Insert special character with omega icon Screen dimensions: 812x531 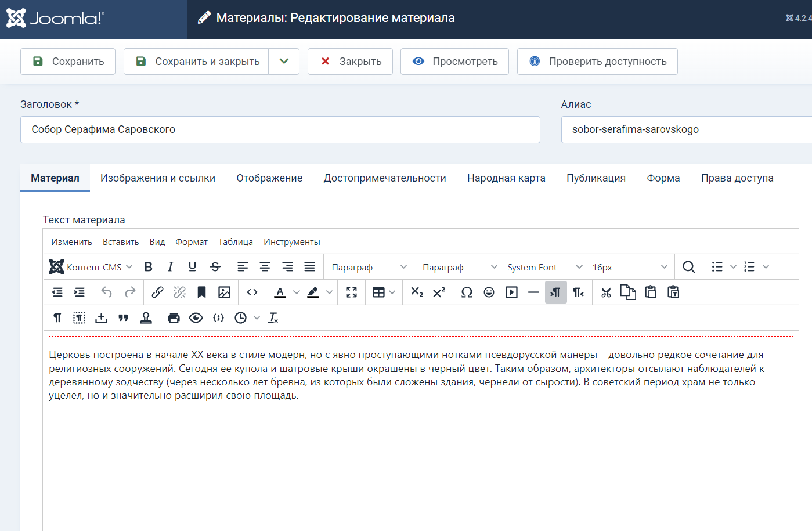467,292
